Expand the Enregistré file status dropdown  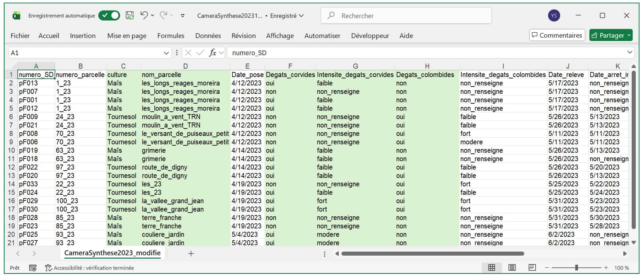[x=301, y=16]
